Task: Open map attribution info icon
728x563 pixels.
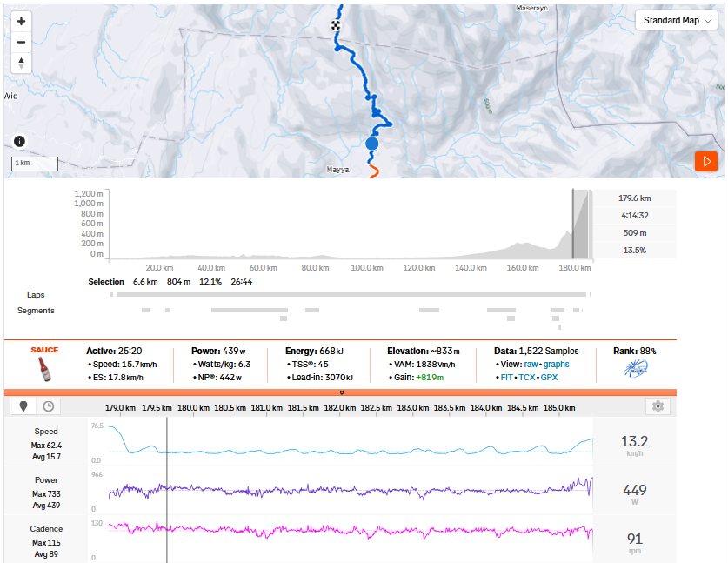Action: click(x=19, y=141)
